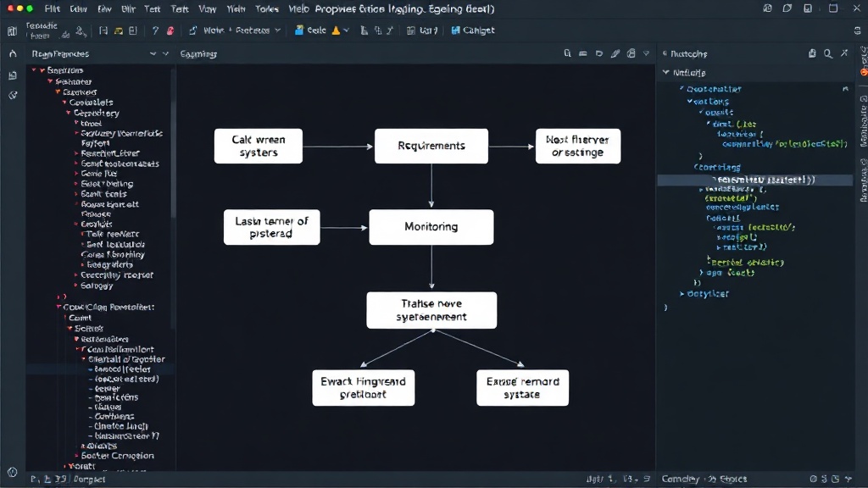Click the icon left of 'Wolw' in toolbar
Image resolution: width=868 pixels, height=488 pixels.
pos(192,30)
